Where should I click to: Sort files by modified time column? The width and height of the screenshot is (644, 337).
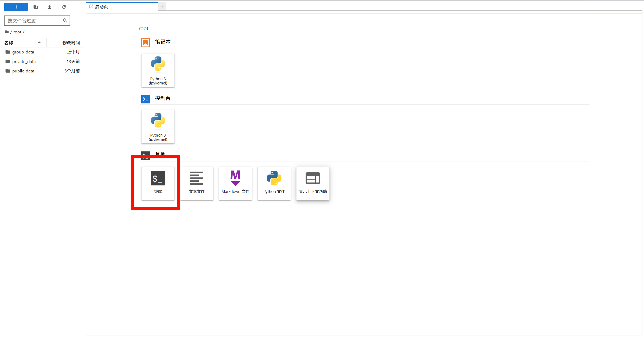[x=71, y=42]
